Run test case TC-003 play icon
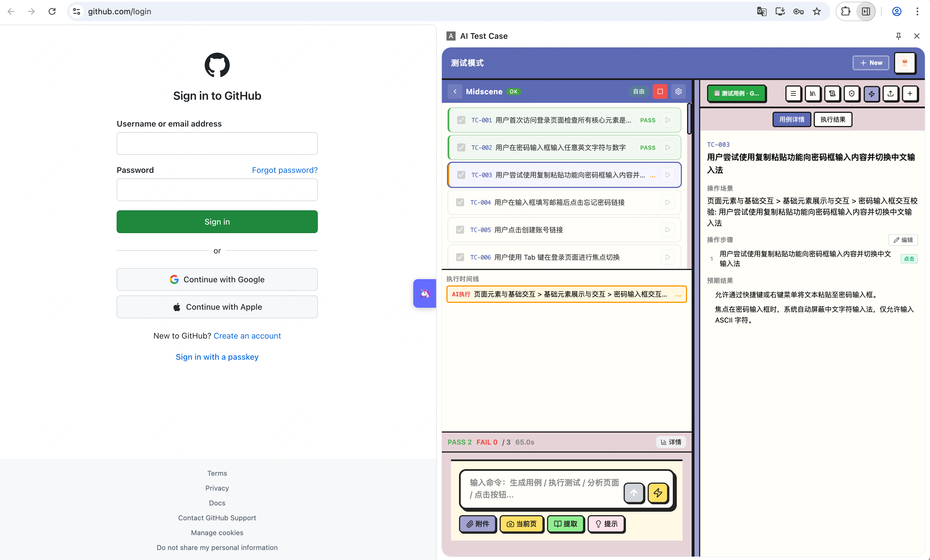This screenshot has height=560, width=930. pos(668,175)
